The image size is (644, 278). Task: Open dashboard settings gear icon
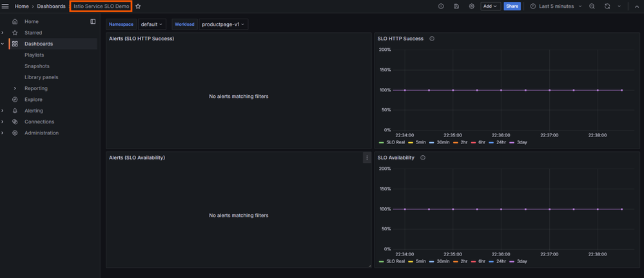(471, 6)
